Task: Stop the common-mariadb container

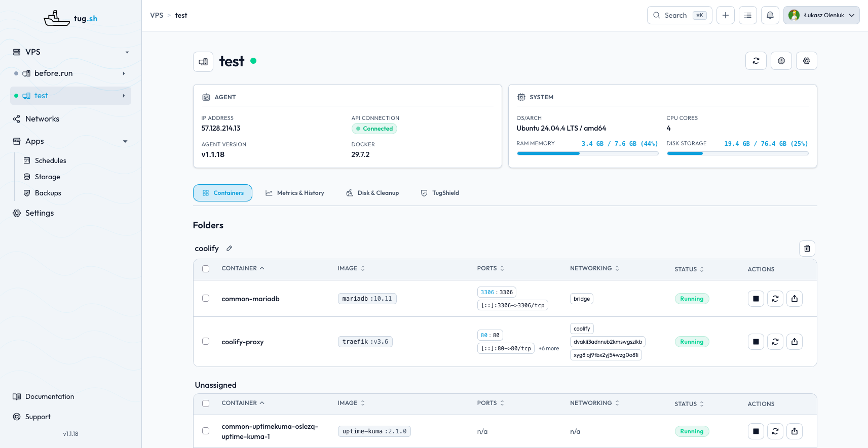Action: click(756, 299)
